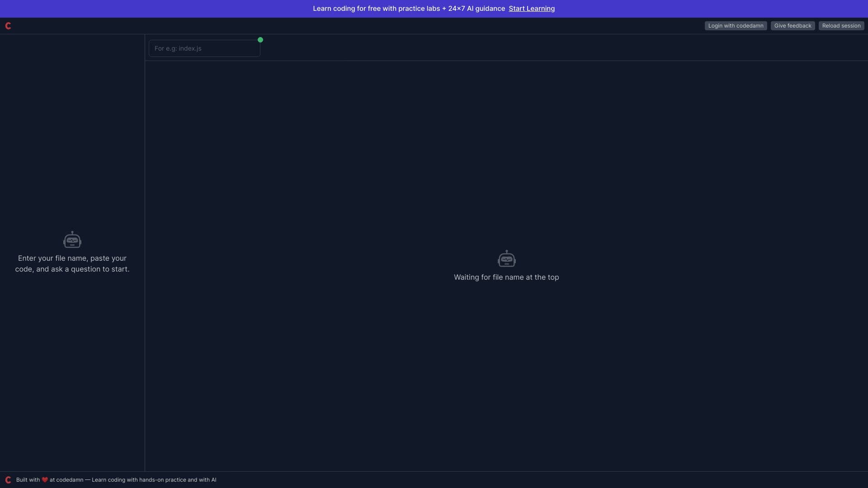
Task: Click the status indicator on the filename box
Action: click(260, 40)
